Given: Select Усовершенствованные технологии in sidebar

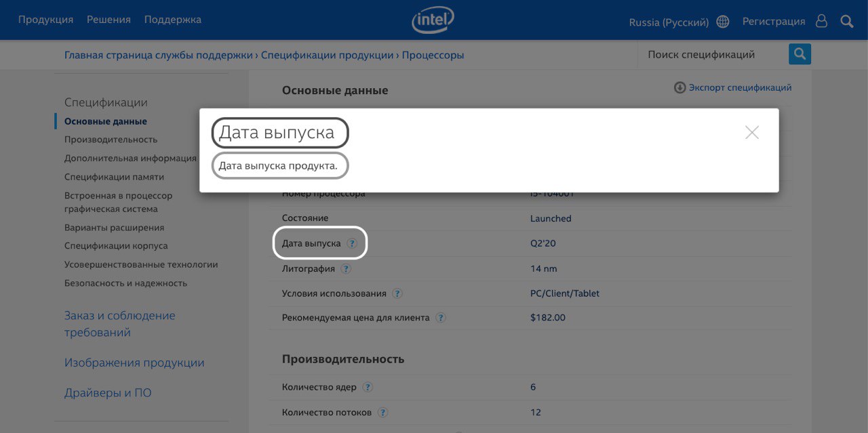Looking at the screenshot, I should pyautogui.click(x=141, y=264).
